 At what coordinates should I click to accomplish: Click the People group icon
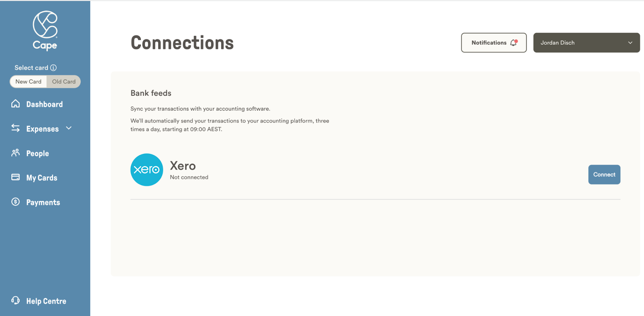point(15,153)
